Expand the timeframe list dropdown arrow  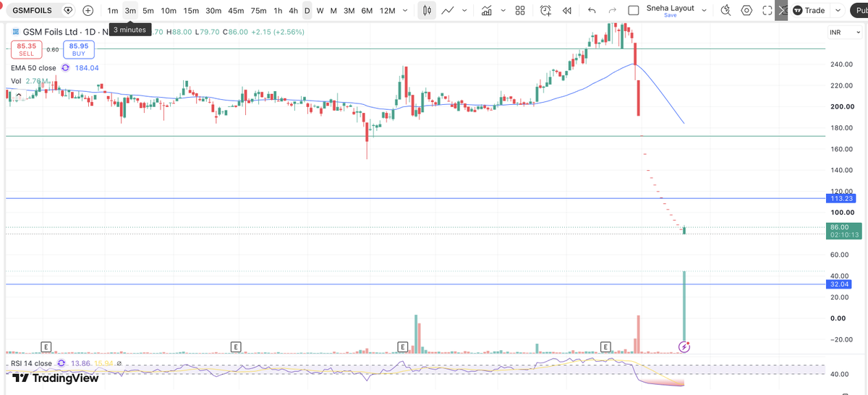(x=404, y=11)
